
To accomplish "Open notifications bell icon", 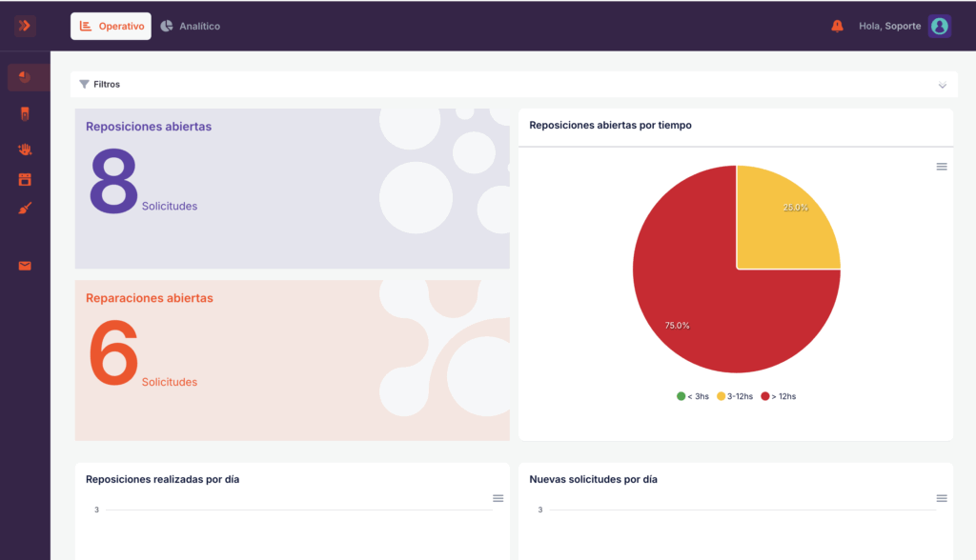I will point(837,26).
